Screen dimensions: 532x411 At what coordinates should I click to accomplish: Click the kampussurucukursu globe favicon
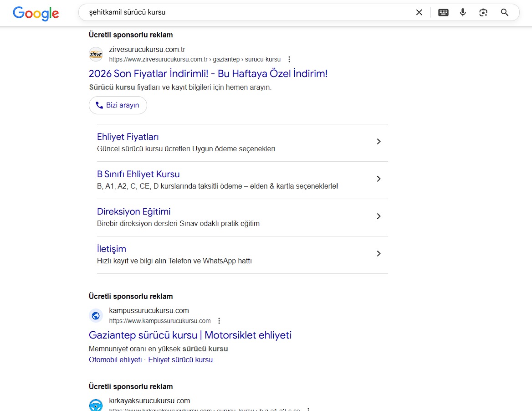[x=96, y=315]
